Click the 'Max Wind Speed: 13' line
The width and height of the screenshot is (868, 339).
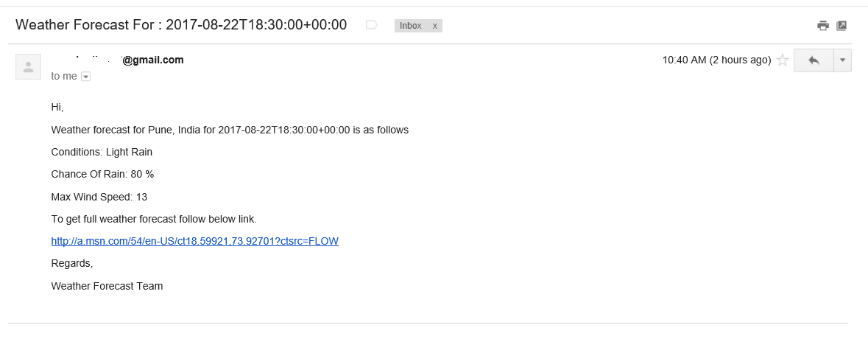pyautogui.click(x=99, y=197)
